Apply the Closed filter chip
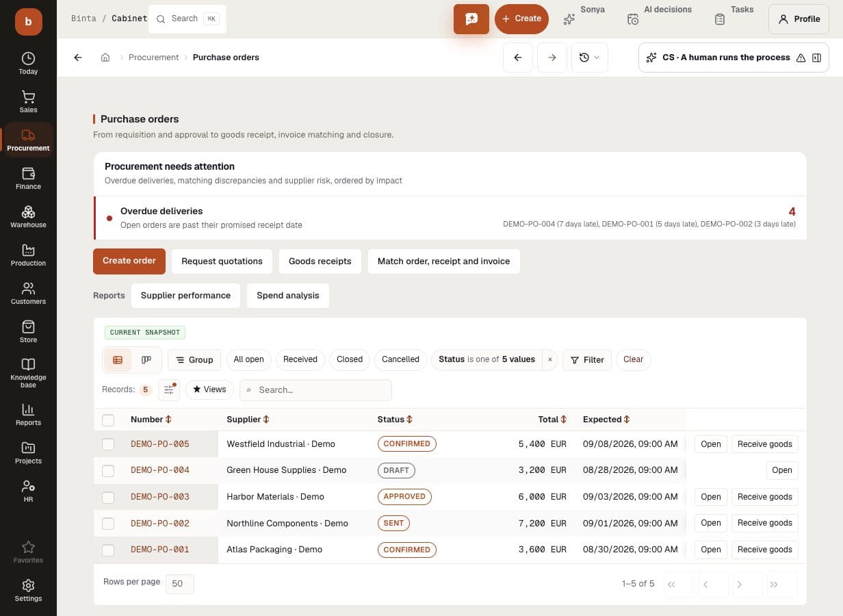 pyautogui.click(x=350, y=359)
